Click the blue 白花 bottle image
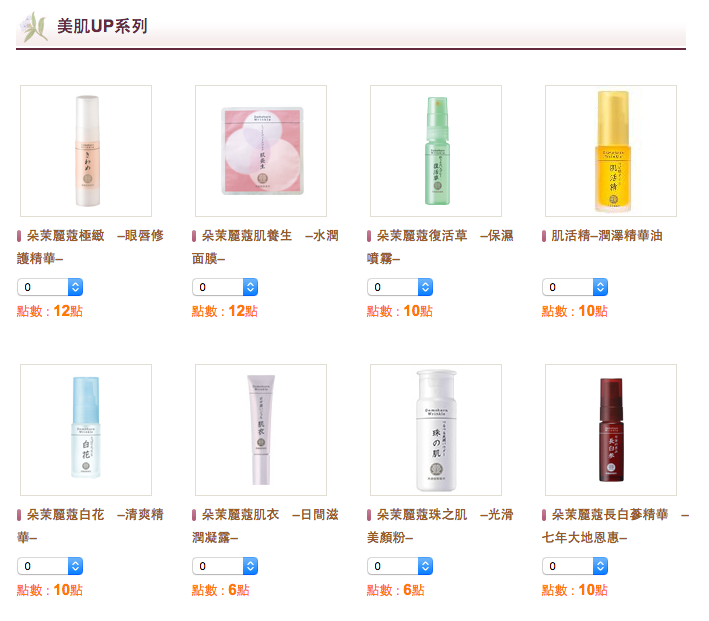Image resolution: width=709 pixels, height=621 pixels. pos(86,430)
